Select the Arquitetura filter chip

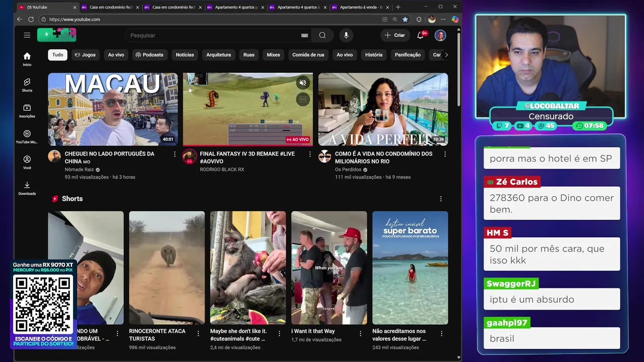[x=218, y=55]
